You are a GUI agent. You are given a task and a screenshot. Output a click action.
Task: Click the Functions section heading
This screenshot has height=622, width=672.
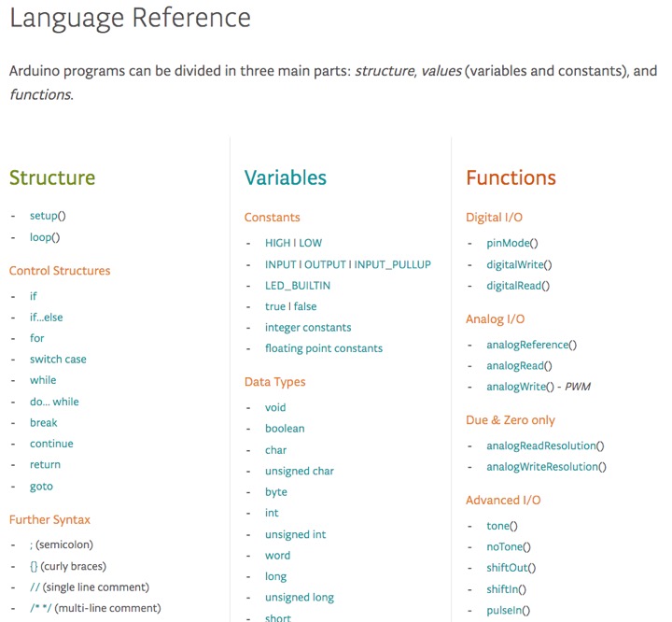(x=511, y=177)
